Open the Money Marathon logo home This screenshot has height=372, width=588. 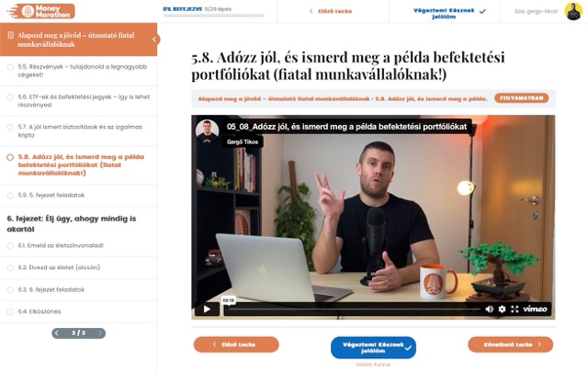point(40,11)
